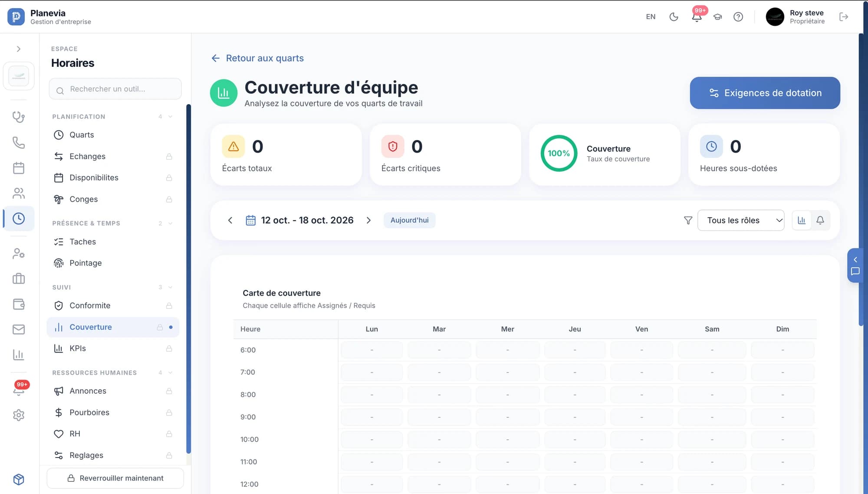
Task: Open Taches in the sidebar
Action: [113, 242]
